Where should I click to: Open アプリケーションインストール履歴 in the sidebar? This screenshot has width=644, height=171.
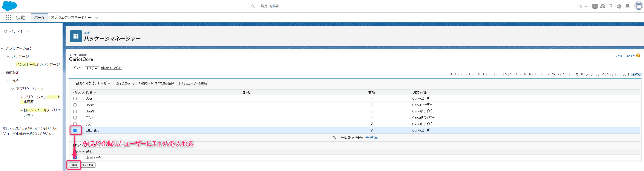(x=40, y=99)
